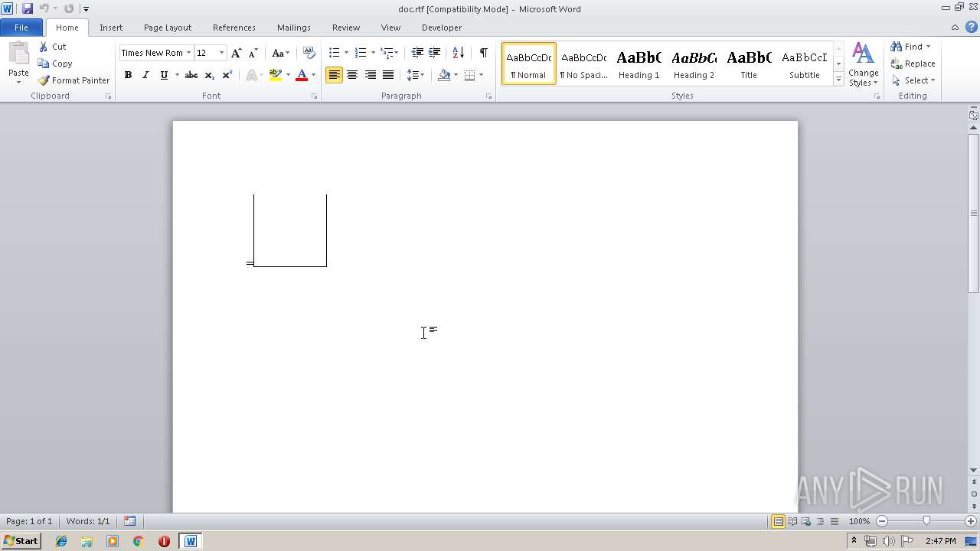
Task: Toggle bold formatting
Action: pos(128,75)
